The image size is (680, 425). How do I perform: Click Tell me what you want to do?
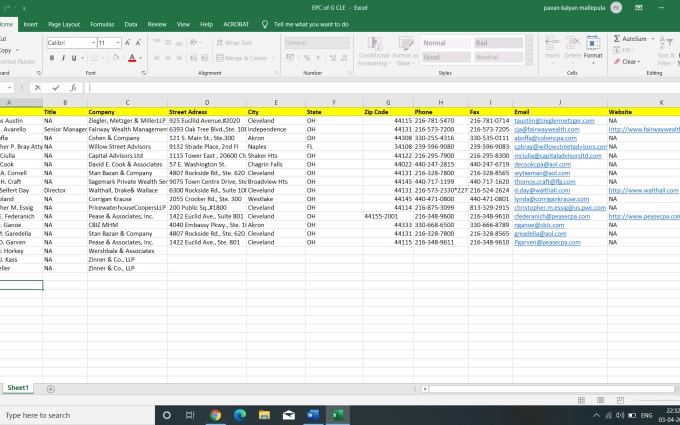(311, 24)
